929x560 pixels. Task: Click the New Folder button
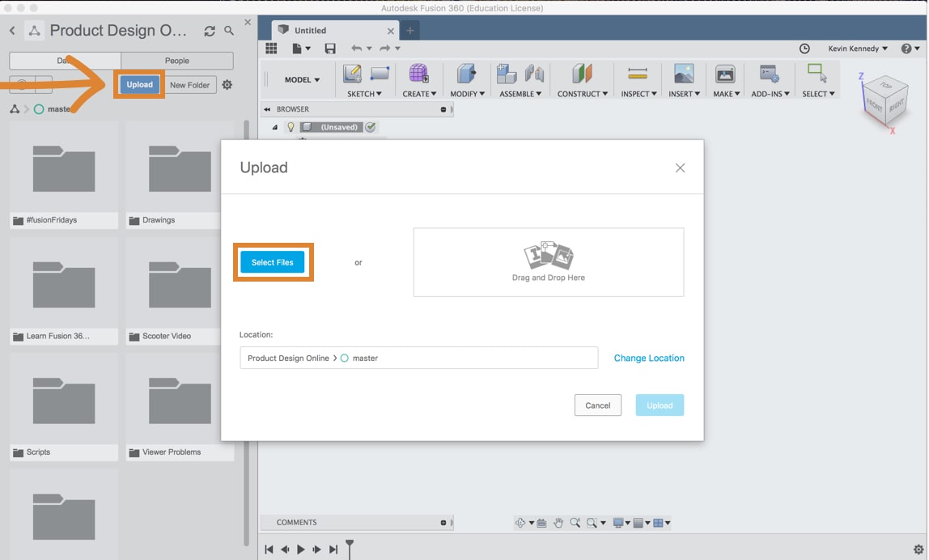(x=189, y=85)
